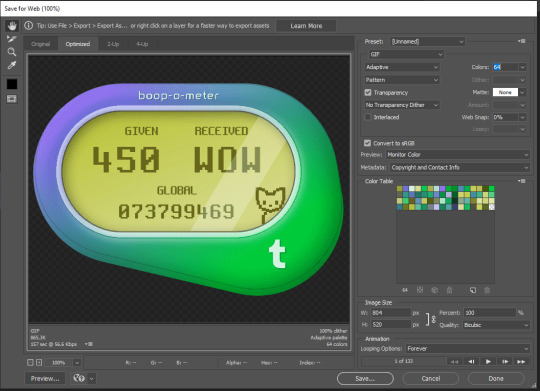This screenshot has width=540, height=391.
Task: Click the Percent input field
Action: tap(490, 313)
